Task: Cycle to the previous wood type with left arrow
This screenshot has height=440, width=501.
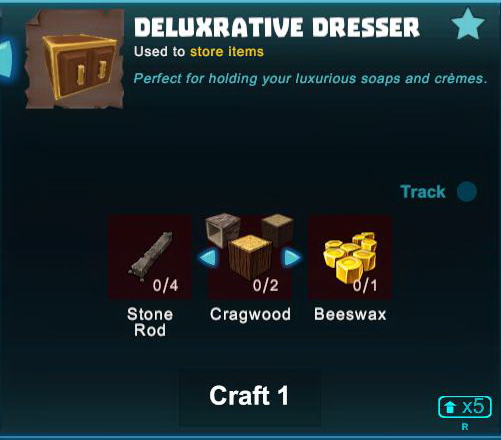Action: coord(208,258)
